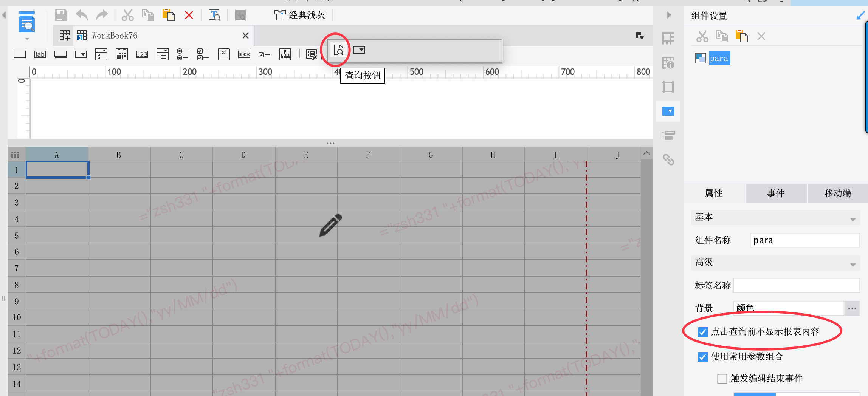Open the widget settings sidebar panel
Screen dimensions: 868x396
(x=668, y=111)
